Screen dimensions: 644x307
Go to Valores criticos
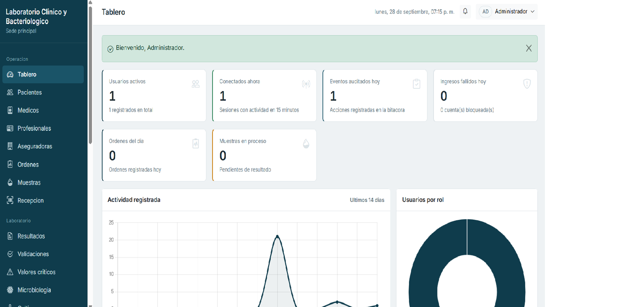click(x=43, y=272)
